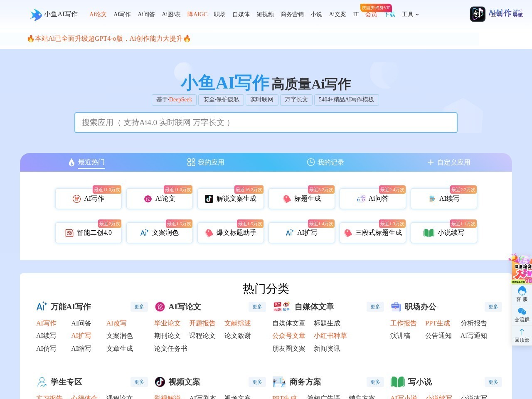Open the 交流群 chat group widget

(522, 315)
